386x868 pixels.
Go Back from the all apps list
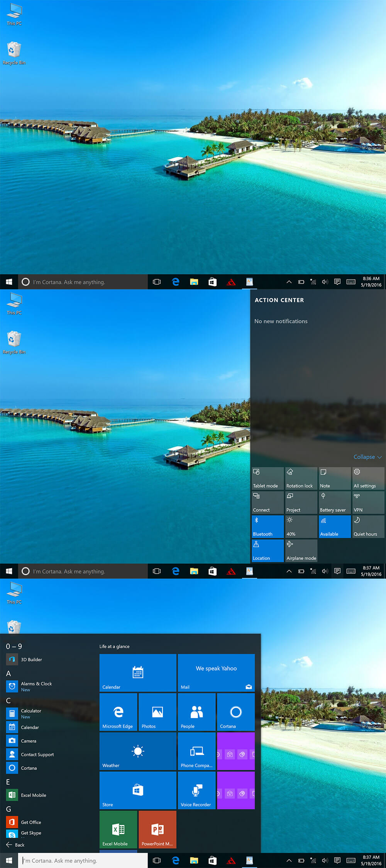[x=15, y=845]
